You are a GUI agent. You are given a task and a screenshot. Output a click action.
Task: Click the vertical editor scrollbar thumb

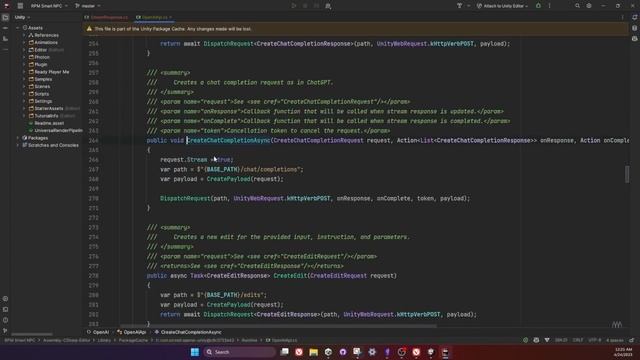click(x=627, y=174)
